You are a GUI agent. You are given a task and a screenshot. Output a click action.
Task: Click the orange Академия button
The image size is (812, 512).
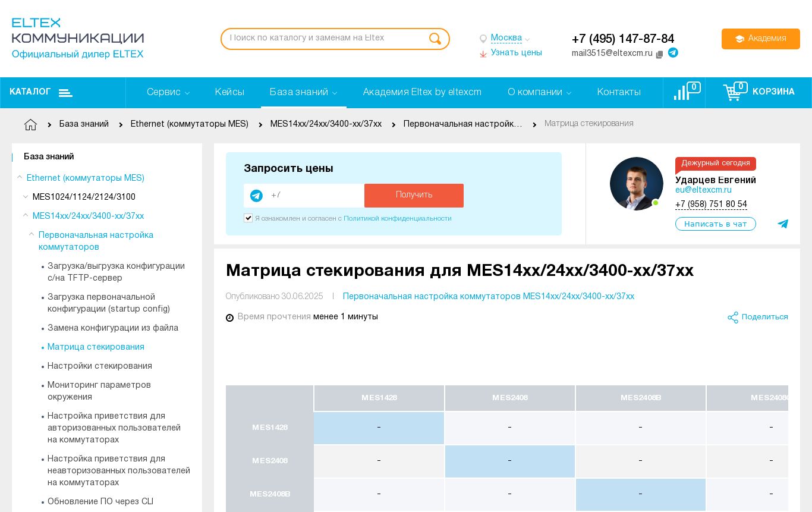(761, 39)
